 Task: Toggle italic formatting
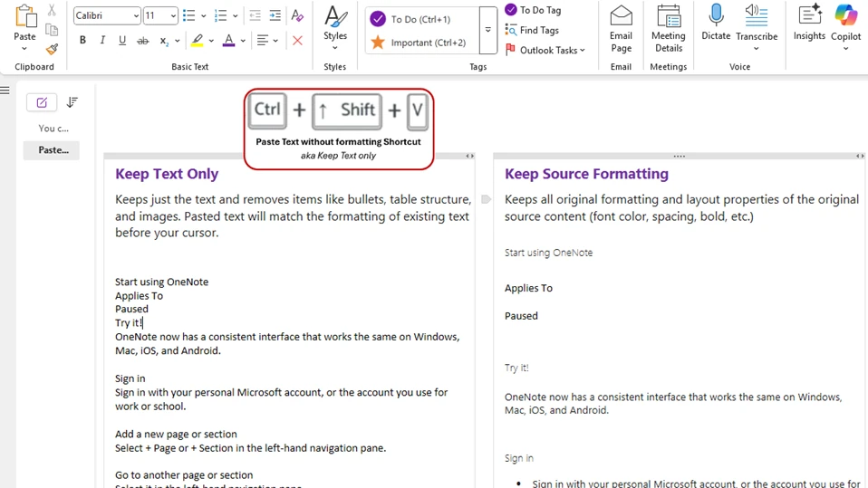[x=102, y=41]
